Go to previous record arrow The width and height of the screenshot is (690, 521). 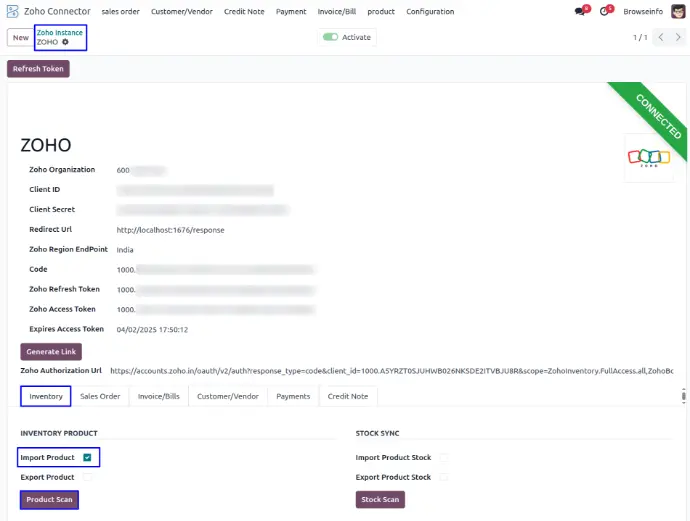coord(661,37)
